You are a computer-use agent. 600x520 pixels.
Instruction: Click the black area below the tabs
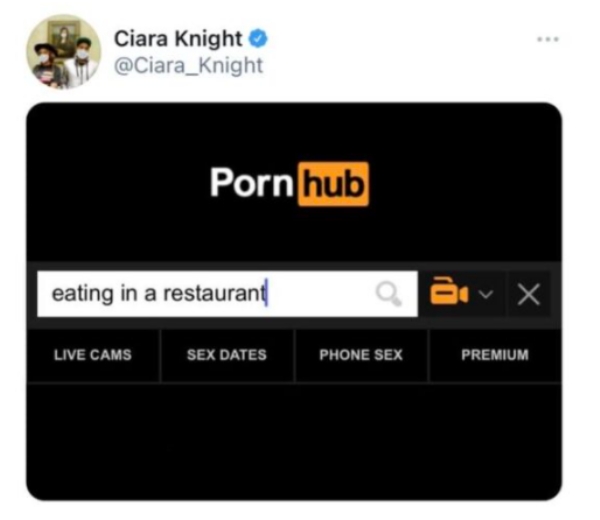pyautogui.click(x=294, y=440)
